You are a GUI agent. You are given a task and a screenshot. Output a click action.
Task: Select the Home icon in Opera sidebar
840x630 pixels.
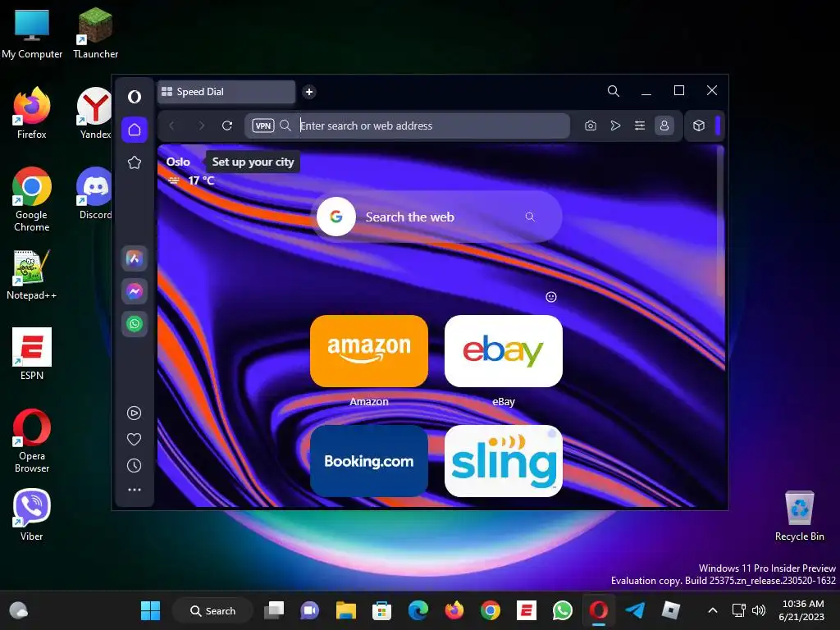click(x=135, y=130)
